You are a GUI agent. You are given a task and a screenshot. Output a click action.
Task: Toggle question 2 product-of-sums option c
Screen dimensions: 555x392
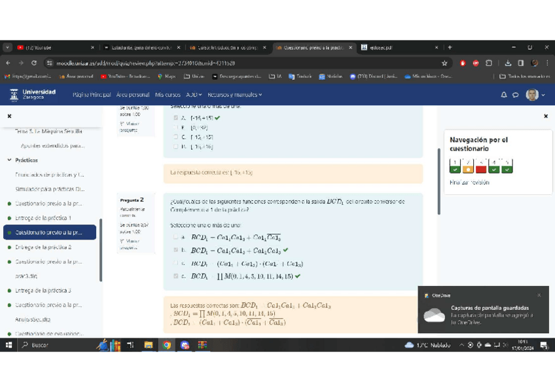pos(176,263)
